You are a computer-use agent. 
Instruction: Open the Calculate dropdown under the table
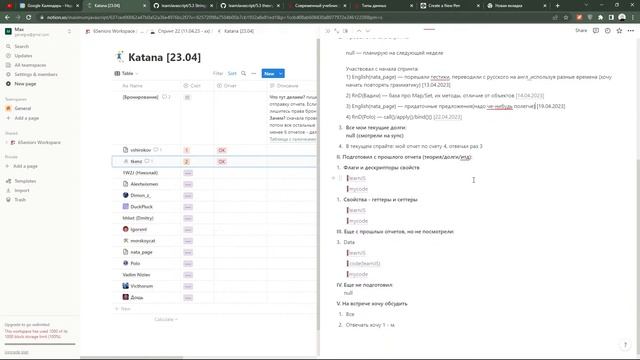coord(166,319)
